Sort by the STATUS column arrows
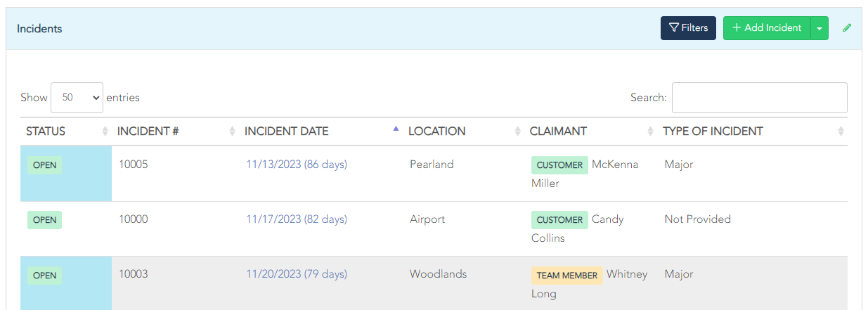 pos(105,131)
